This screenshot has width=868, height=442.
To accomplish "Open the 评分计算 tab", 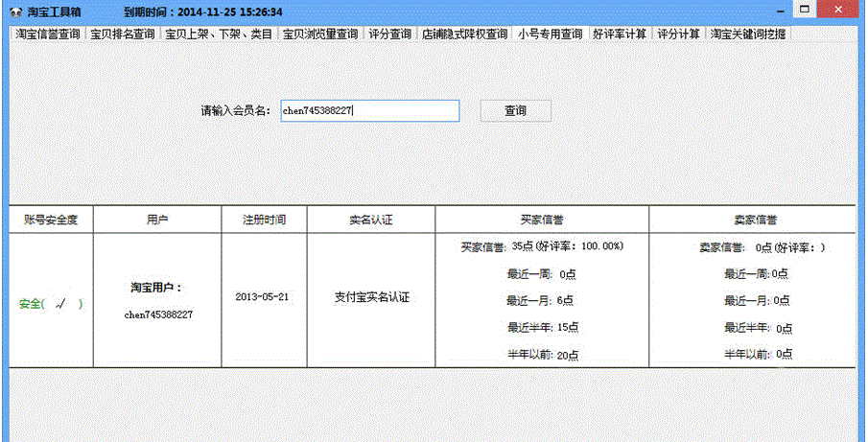I will coord(679,34).
